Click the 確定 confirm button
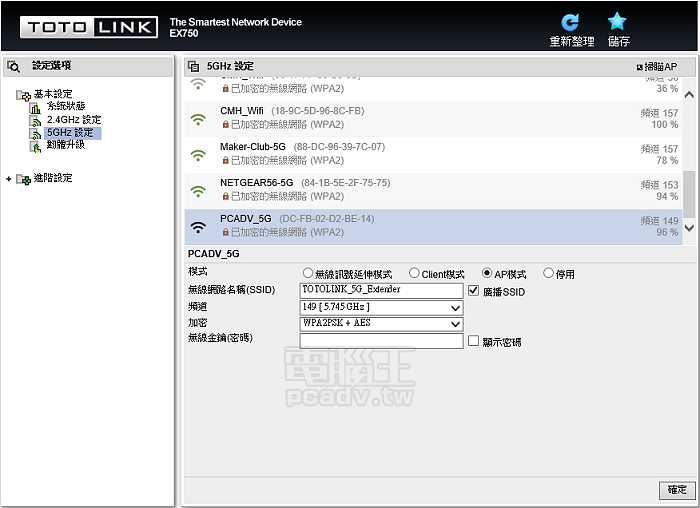 point(676,490)
